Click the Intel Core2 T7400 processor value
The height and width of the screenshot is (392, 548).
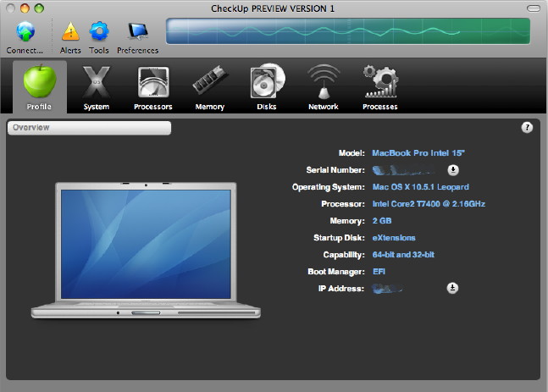429,204
